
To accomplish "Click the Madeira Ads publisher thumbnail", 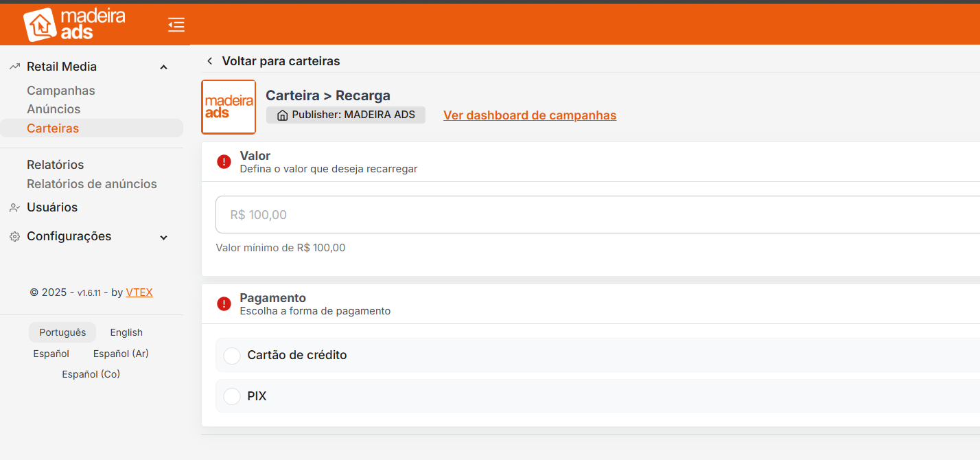I will tap(229, 107).
